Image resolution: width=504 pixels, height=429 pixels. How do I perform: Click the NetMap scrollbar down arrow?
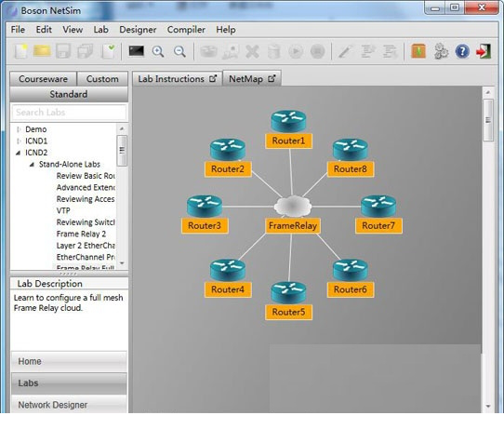pyautogui.click(x=488, y=406)
